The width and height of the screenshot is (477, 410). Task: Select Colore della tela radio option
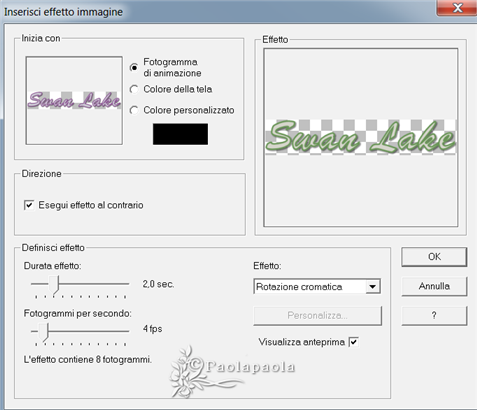[x=134, y=89]
